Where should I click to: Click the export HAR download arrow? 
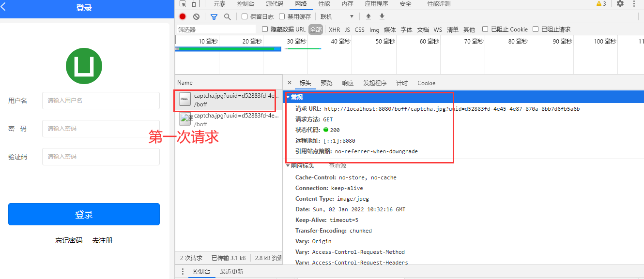click(x=382, y=16)
